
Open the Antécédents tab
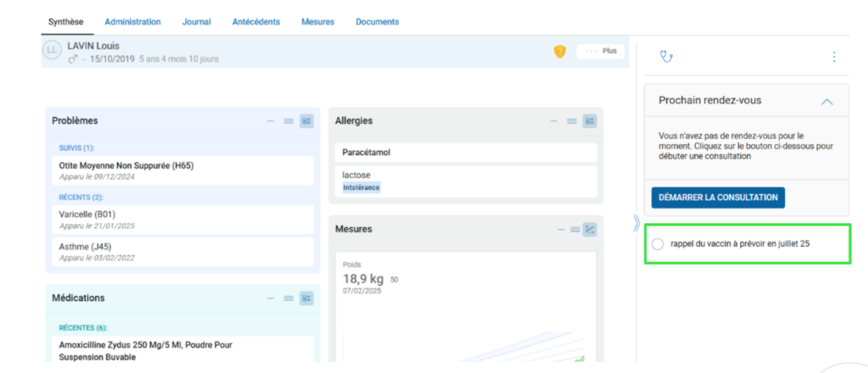tap(256, 21)
